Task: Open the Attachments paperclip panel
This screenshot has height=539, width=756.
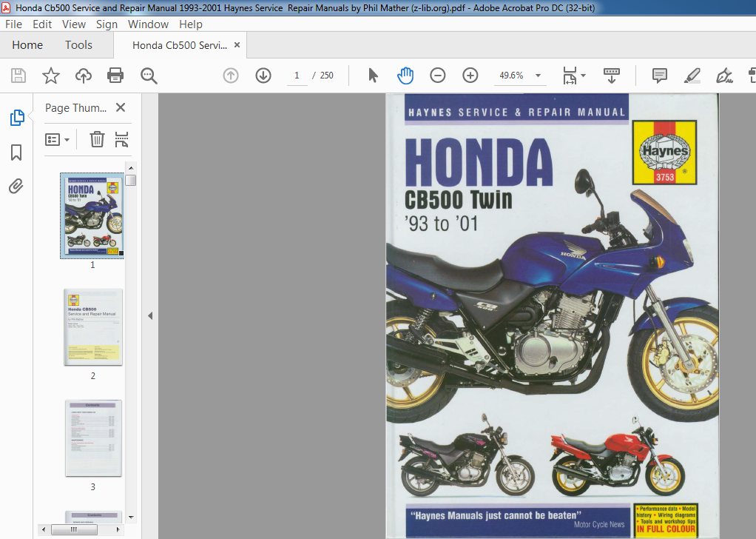Action: tap(16, 187)
